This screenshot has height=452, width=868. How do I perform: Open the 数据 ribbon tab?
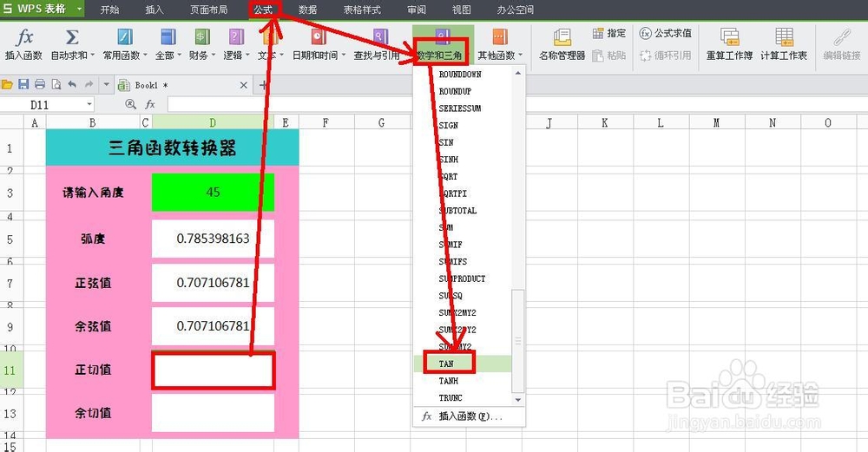point(308,10)
